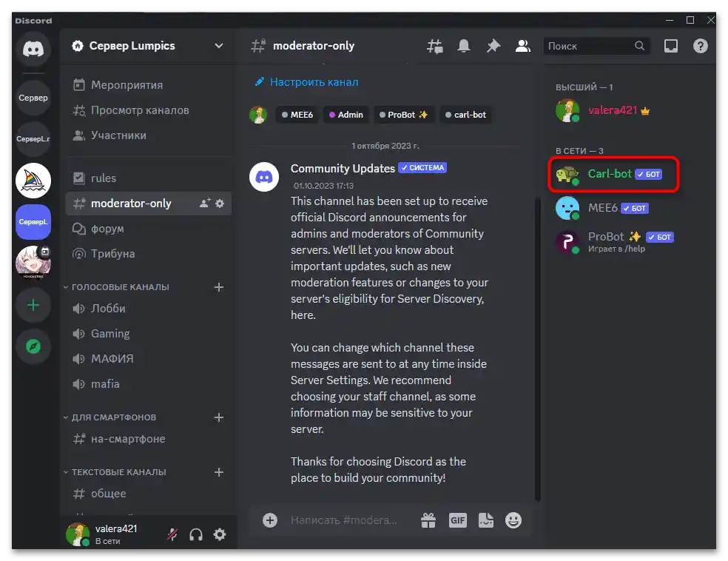Image resolution: width=728 pixels, height=561 pixels.
Task: Open Inbox icon in header
Action: [671, 46]
